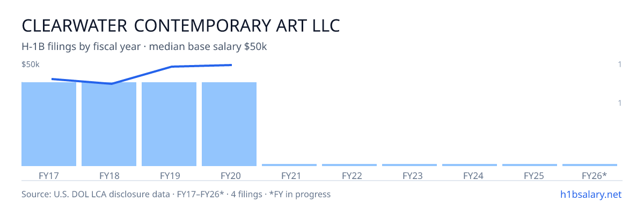
Task: Click the FY17 axis label
Action: pyautogui.click(x=49, y=176)
